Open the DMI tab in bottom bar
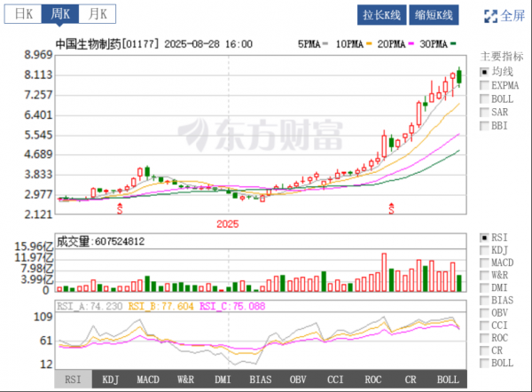 click(x=223, y=379)
